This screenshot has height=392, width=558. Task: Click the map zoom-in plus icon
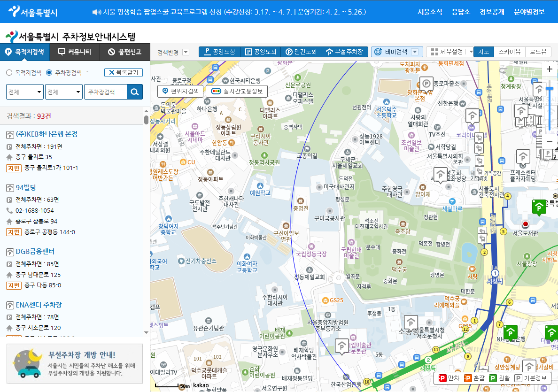pos(549,69)
